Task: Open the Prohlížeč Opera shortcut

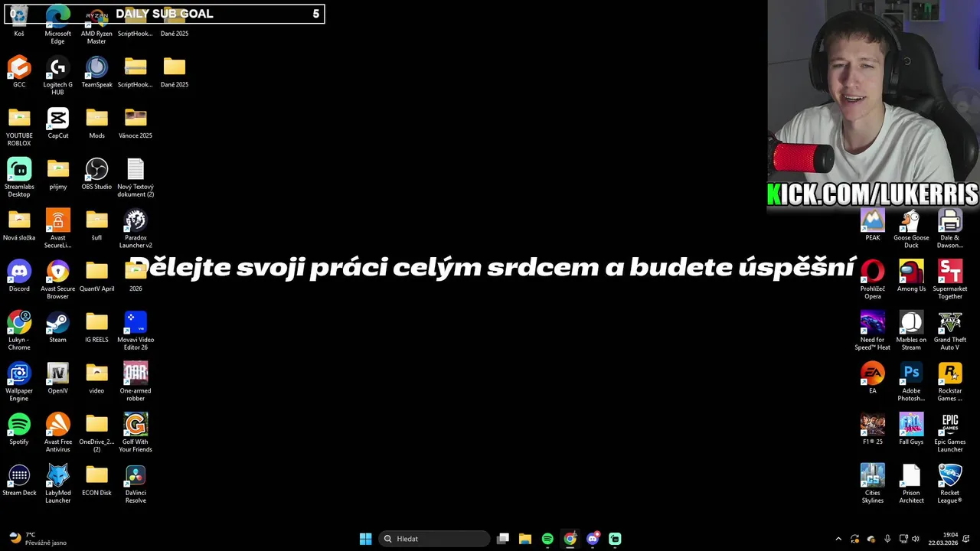Action: (x=873, y=279)
